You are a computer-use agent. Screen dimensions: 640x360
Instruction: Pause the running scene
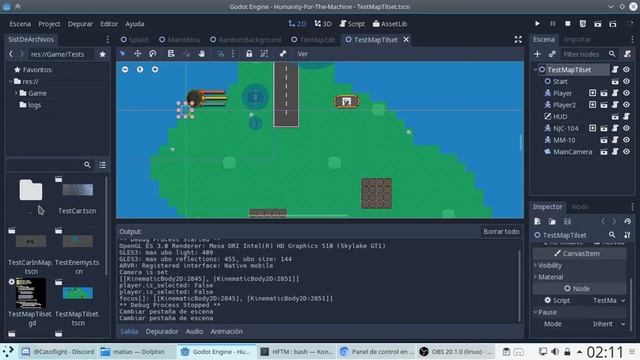pos(552,24)
